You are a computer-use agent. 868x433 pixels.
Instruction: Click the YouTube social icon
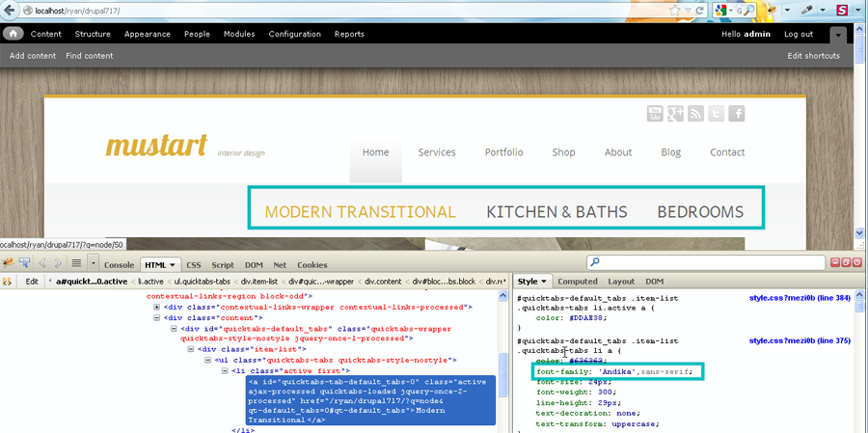(655, 114)
